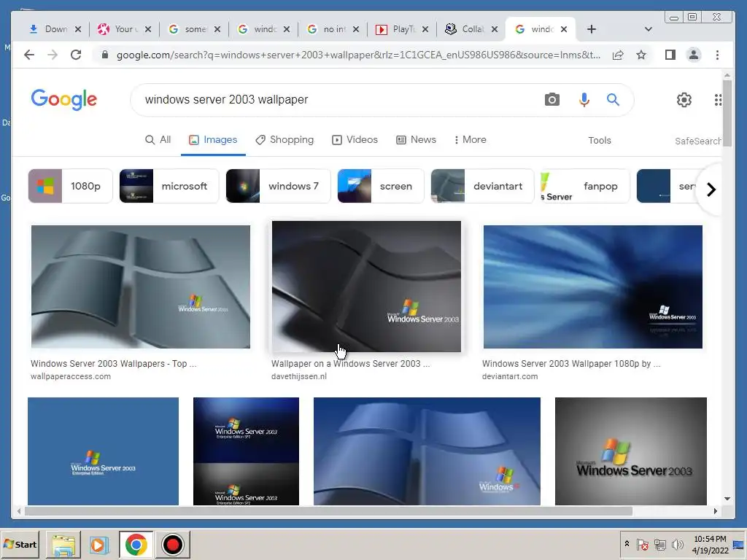This screenshot has width=747, height=560.
Task: Click the blue magnifier search button
Action: click(613, 99)
